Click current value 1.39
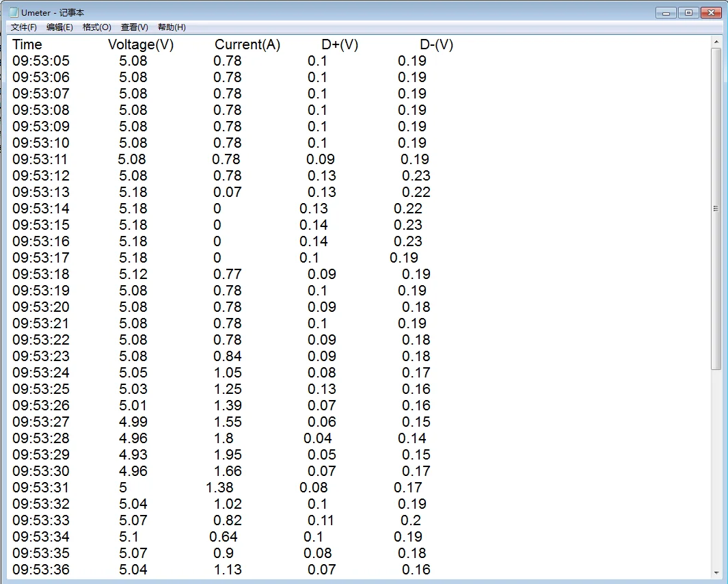 (228, 406)
